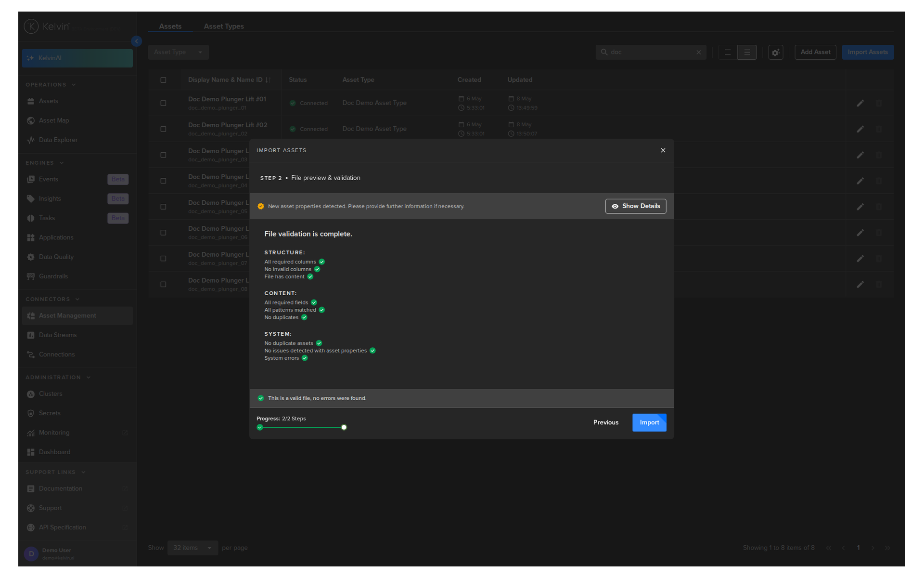This screenshot has height=578, width=924.
Task: Go back with the Previous button
Action: point(606,422)
